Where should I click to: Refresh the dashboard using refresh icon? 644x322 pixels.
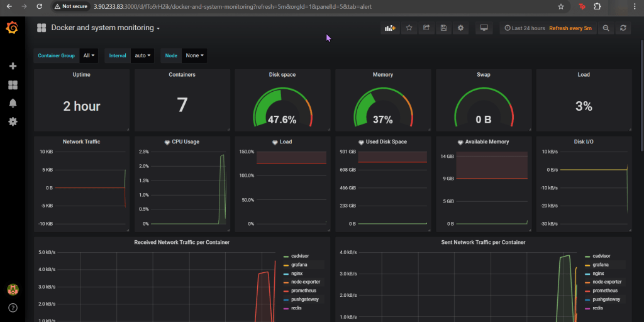[623, 28]
